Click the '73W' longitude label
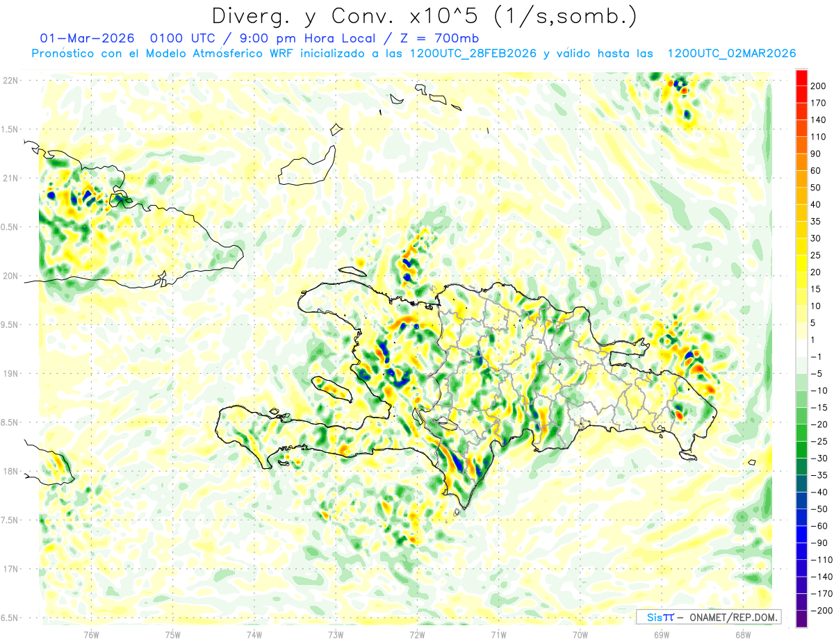 pyautogui.click(x=336, y=634)
